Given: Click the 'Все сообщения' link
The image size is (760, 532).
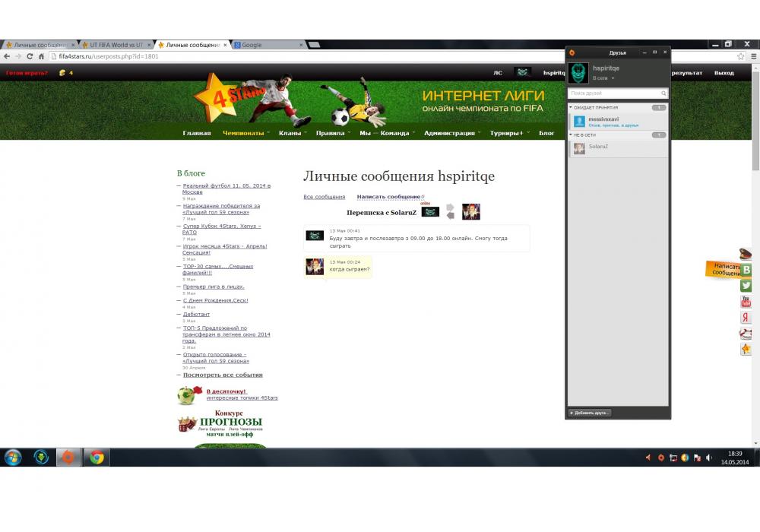Looking at the screenshot, I should 324,197.
